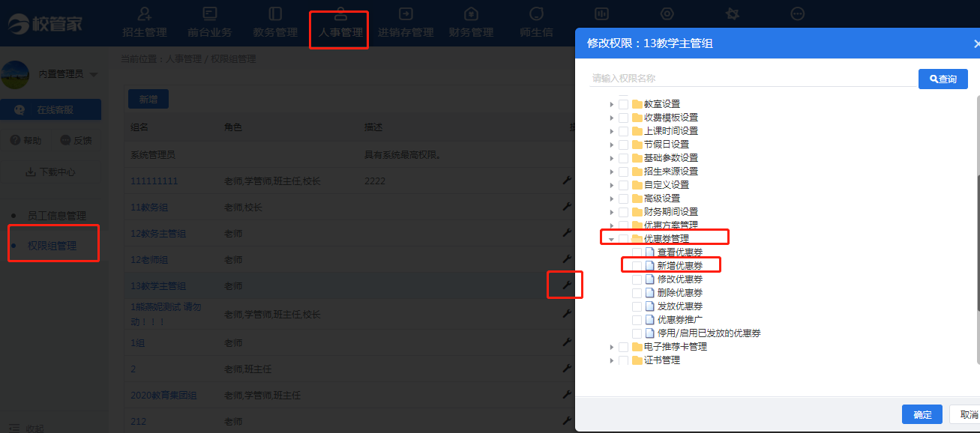
Task: Open the 师生信 module icon
Action: [x=536, y=13]
